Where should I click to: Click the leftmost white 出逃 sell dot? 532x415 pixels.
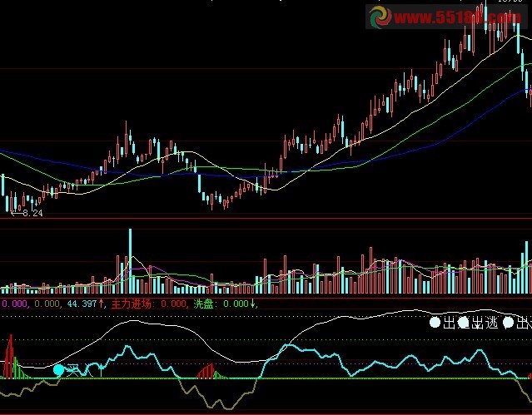[435, 322]
